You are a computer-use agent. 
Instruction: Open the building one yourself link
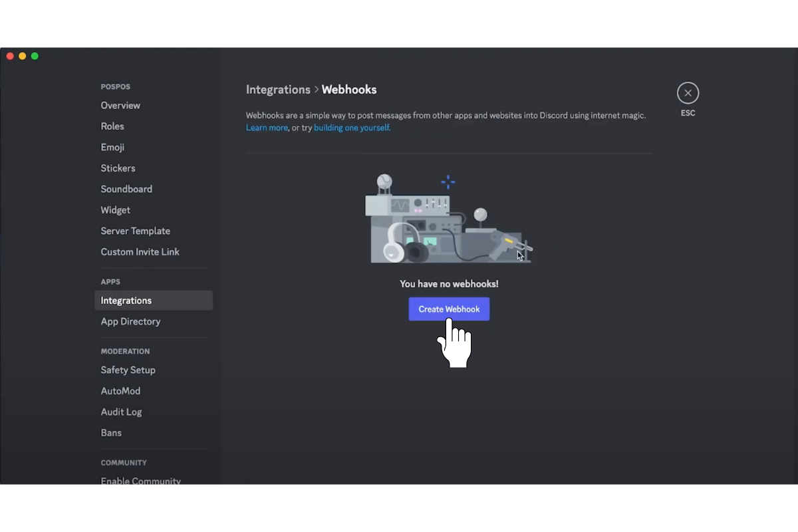(x=352, y=128)
